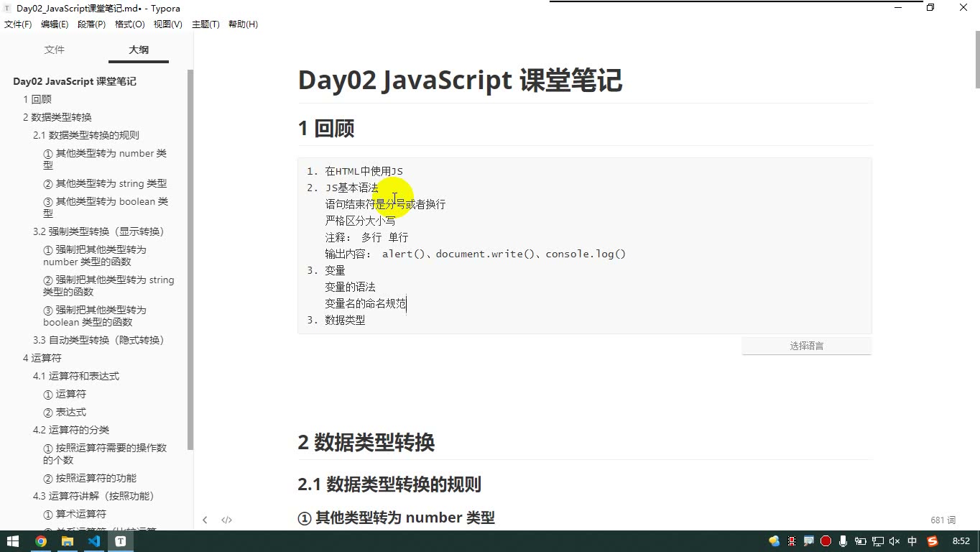Open the 编辑(E) menu
The height and width of the screenshot is (552, 980).
55,24
